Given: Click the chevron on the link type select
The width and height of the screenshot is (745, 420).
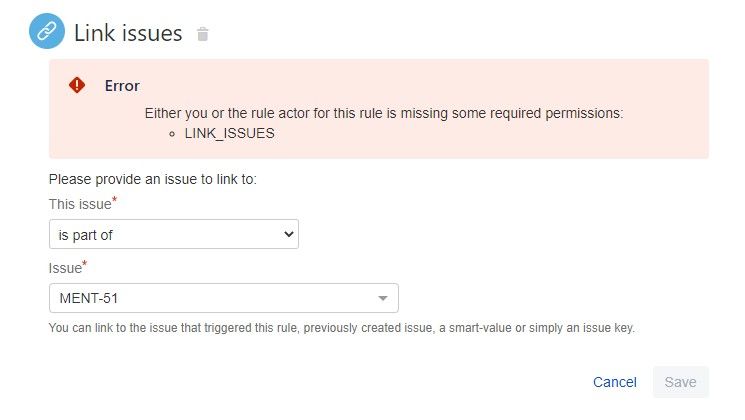Looking at the screenshot, I should click(x=288, y=234).
